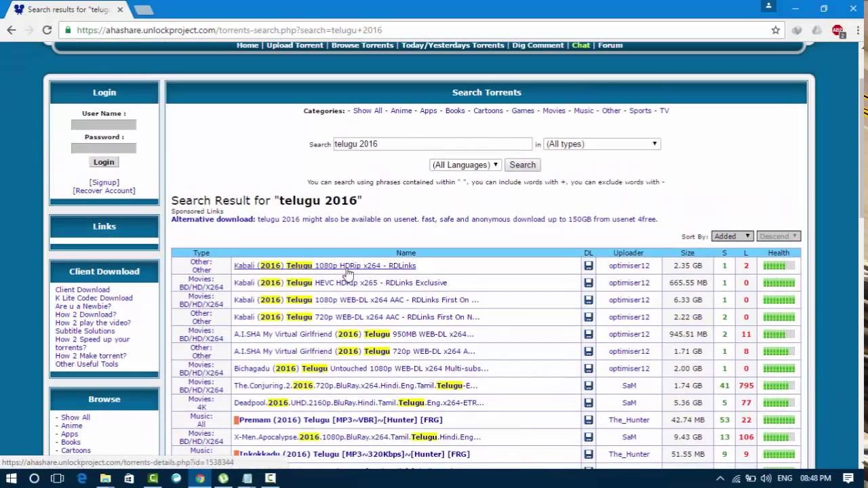Open Deadpool 2016 UHD 2160p torrent link

359,403
